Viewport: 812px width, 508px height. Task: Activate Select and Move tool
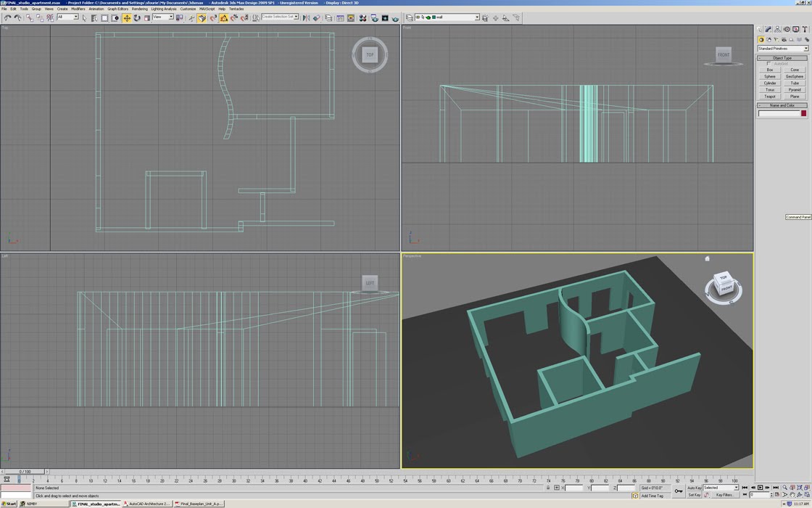click(x=127, y=18)
